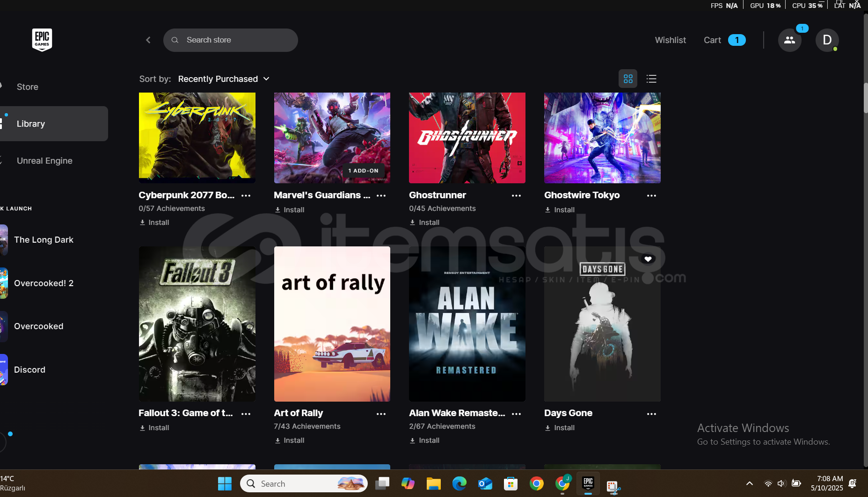This screenshot has height=497, width=868.
Task: Open Ghostrunner cover thumbnail
Action: (x=467, y=138)
